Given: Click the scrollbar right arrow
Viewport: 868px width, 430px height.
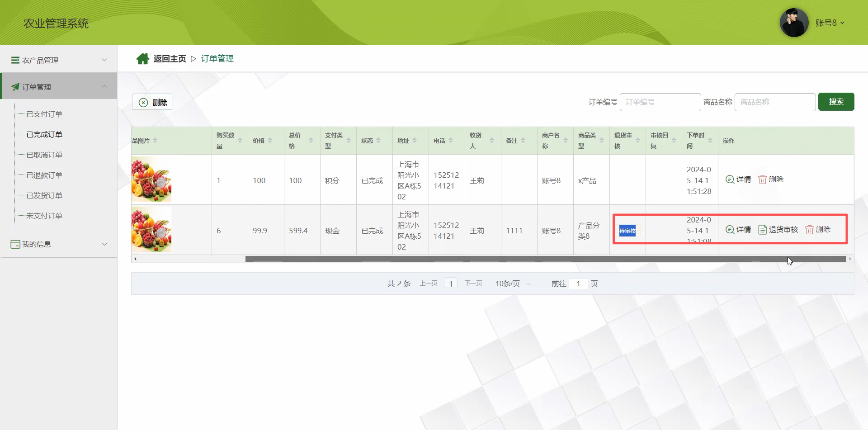Looking at the screenshot, I should pos(850,259).
